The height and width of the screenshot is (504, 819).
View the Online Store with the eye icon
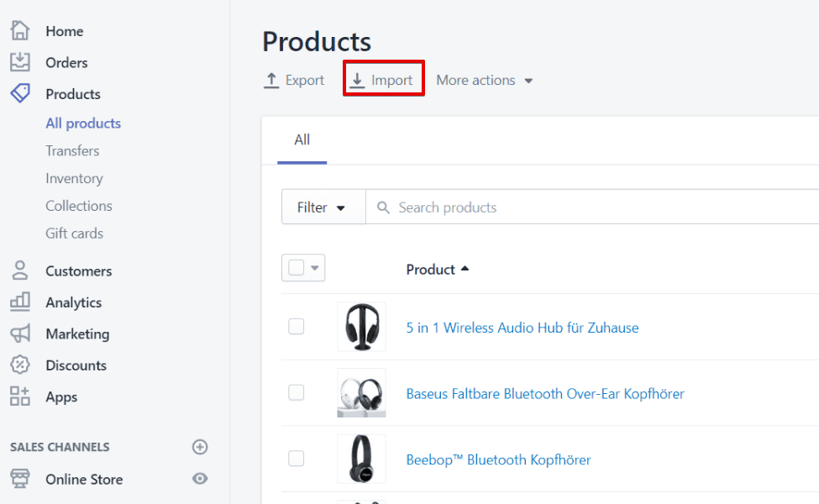point(200,479)
